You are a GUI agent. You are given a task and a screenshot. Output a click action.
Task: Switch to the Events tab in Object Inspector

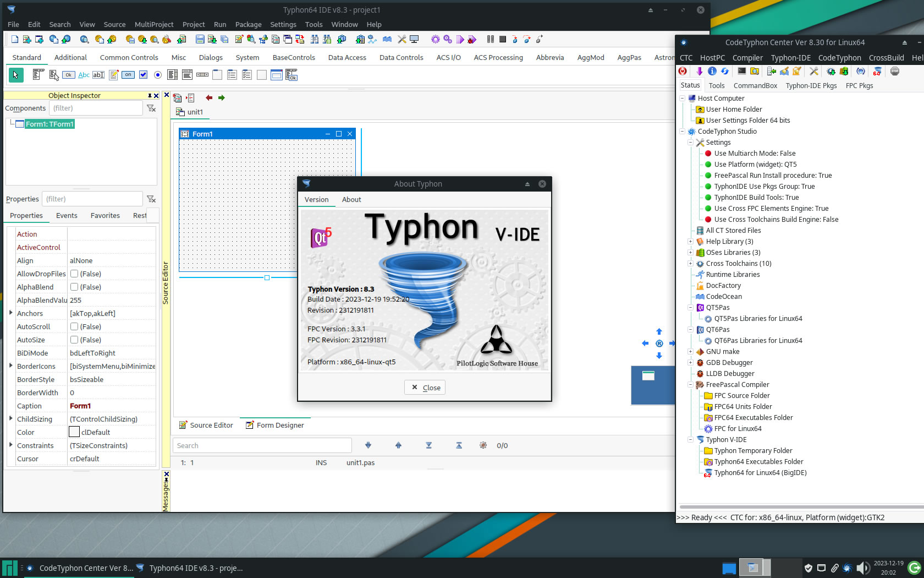67,215
